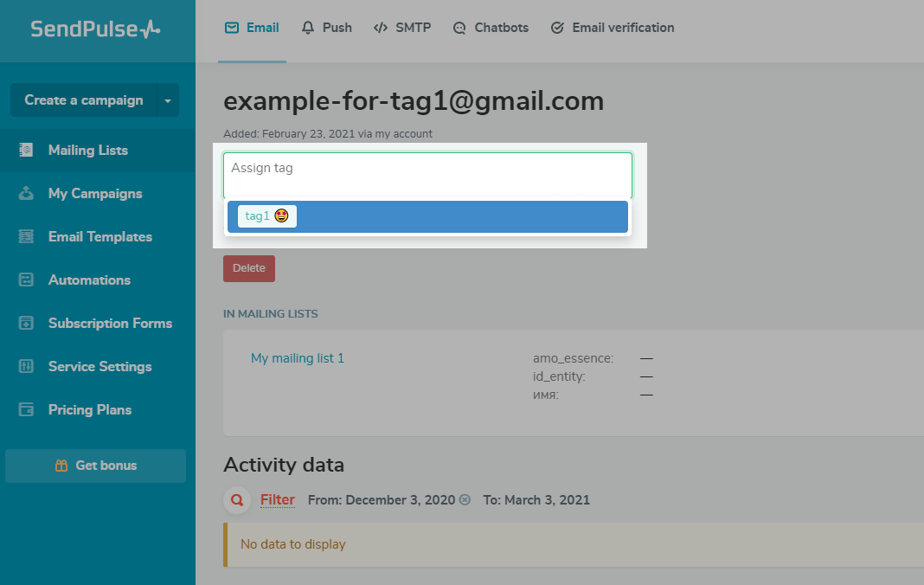
Task: Switch to the Push tab
Action: tap(326, 28)
